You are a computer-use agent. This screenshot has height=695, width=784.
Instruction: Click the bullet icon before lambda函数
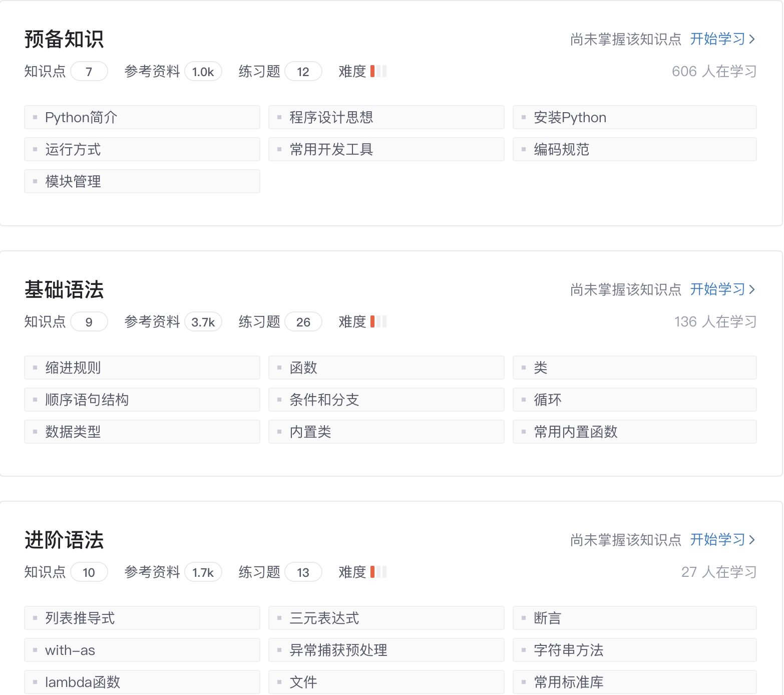tap(35, 681)
